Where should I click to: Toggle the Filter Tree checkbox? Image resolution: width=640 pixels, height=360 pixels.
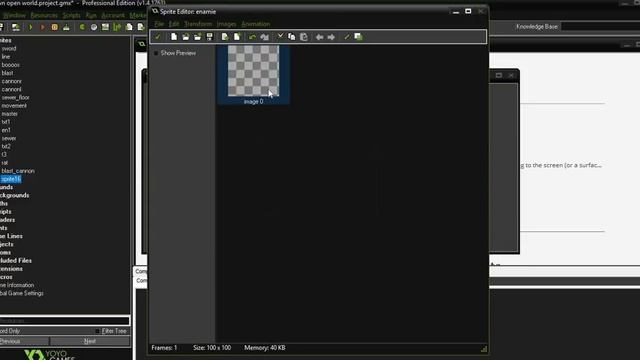coord(97,331)
